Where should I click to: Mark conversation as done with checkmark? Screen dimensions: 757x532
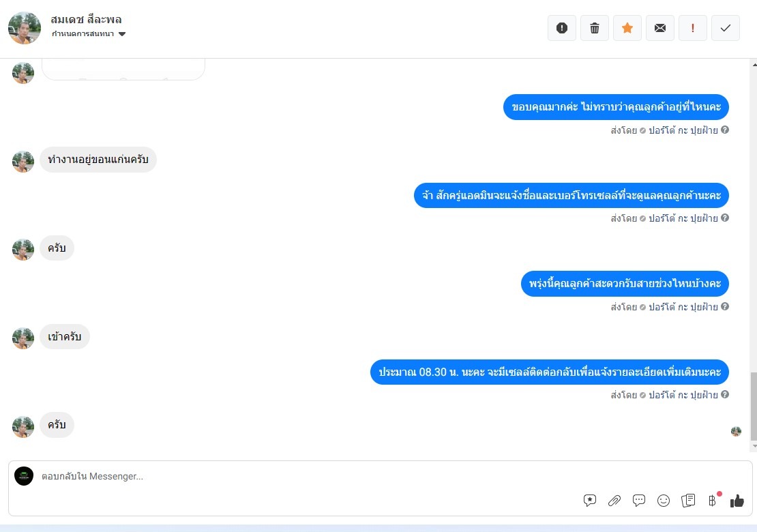point(725,28)
